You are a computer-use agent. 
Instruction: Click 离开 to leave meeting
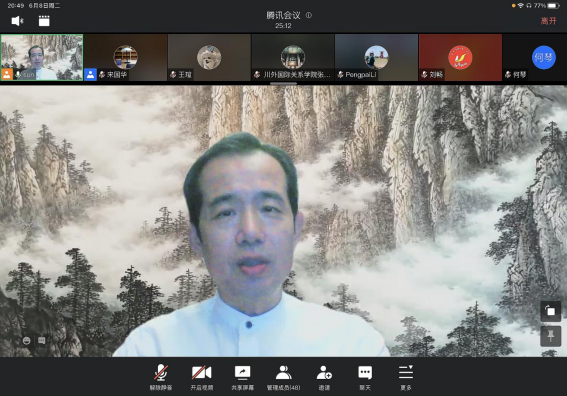[x=548, y=21]
